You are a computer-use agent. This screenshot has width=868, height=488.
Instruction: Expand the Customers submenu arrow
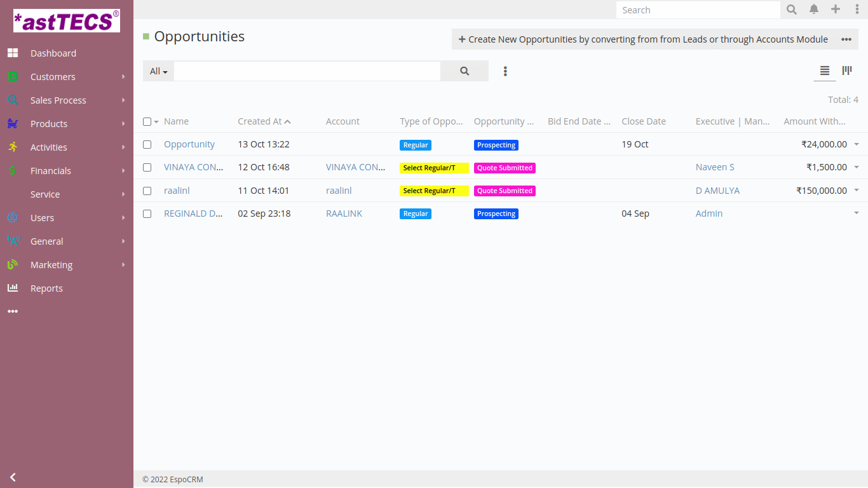tap(123, 77)
